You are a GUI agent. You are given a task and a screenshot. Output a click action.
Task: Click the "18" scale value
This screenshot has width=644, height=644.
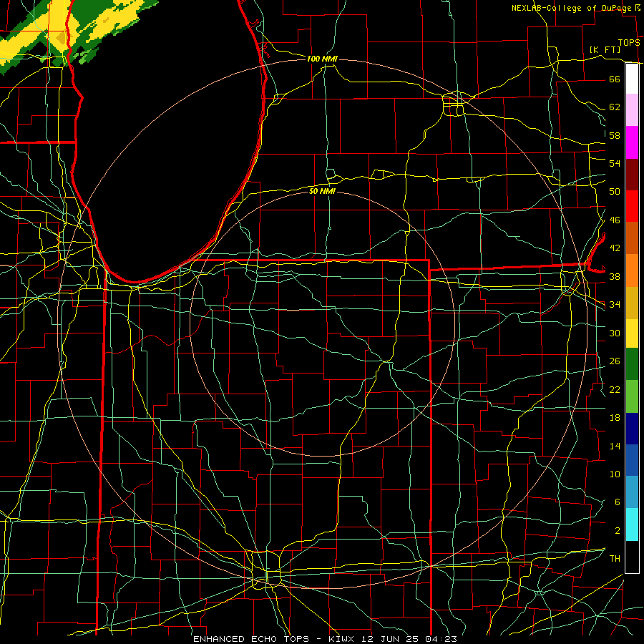tap(615, 418)
